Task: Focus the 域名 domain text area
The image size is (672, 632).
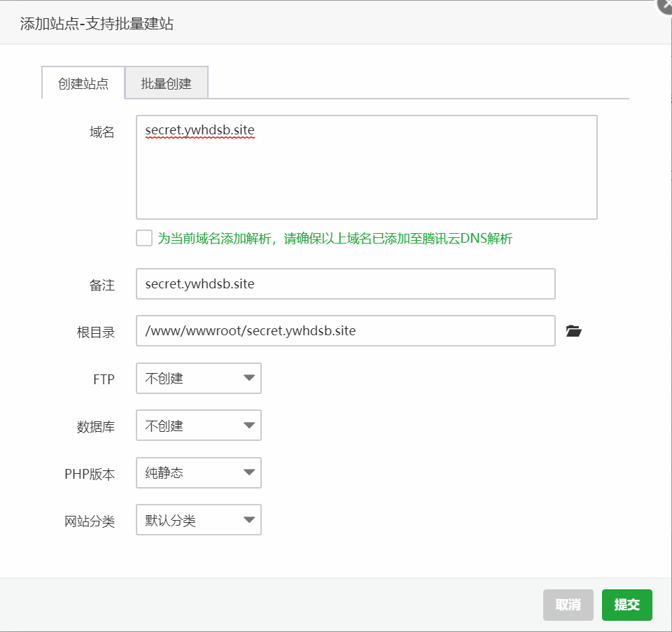Action: tap(366, 167)
